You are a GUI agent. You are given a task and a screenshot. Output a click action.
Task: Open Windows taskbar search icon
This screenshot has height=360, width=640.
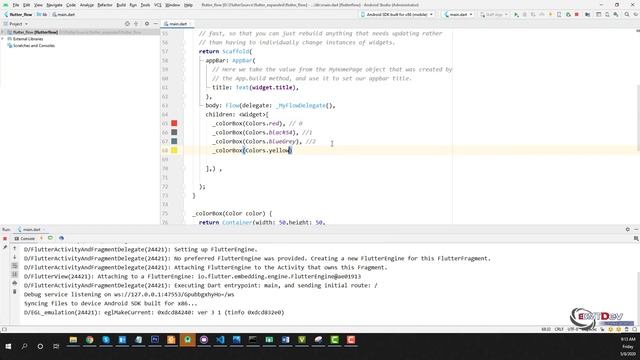tap(24, 346)
